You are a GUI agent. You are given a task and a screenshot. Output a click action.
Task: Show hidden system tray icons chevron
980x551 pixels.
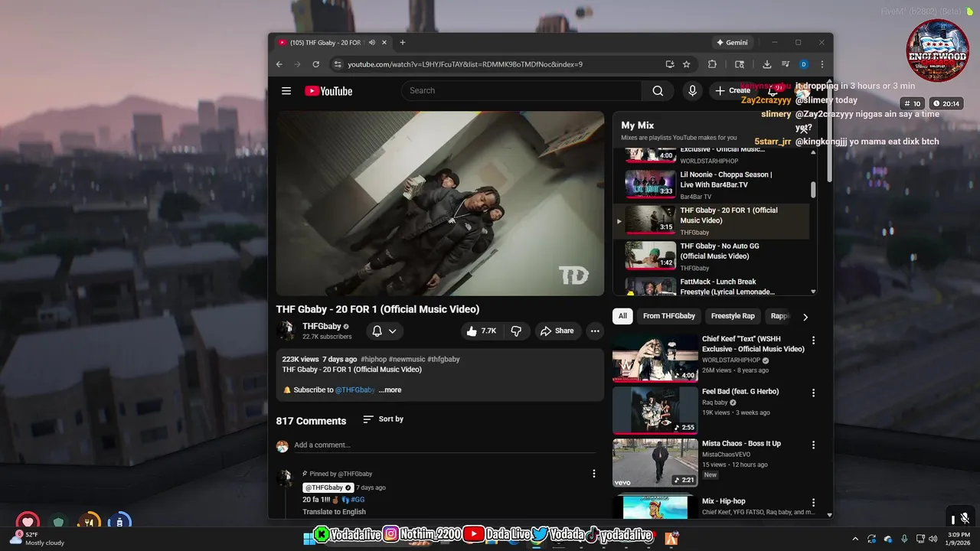click(855, 539)
